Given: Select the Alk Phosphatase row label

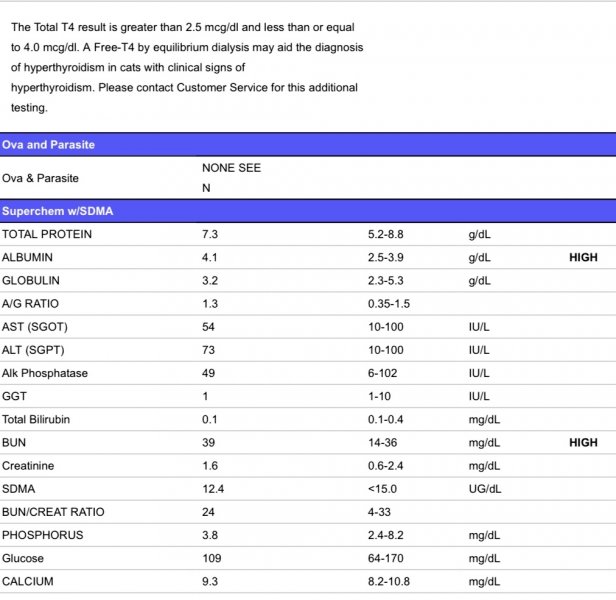Looking at the screenshot, I should [45, 373].
